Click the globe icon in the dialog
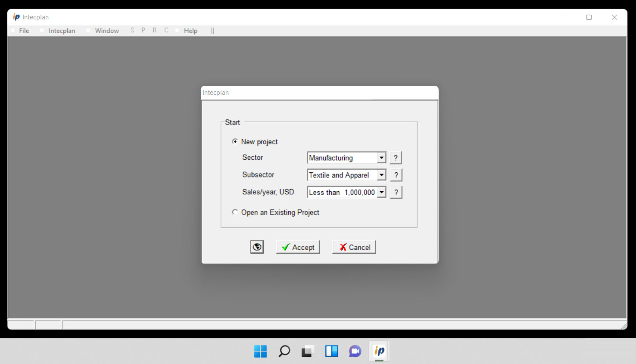Screen dimensions: 636x364 (257, 247)
